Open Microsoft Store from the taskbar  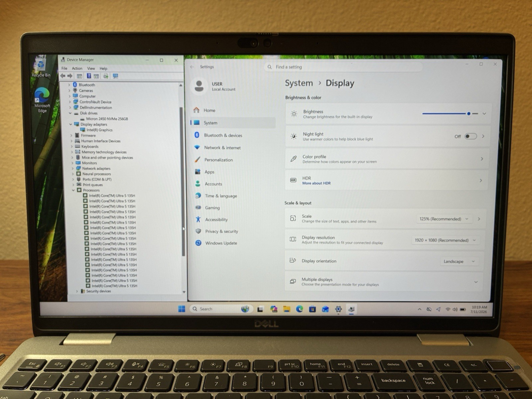click(x=312, y=309)
